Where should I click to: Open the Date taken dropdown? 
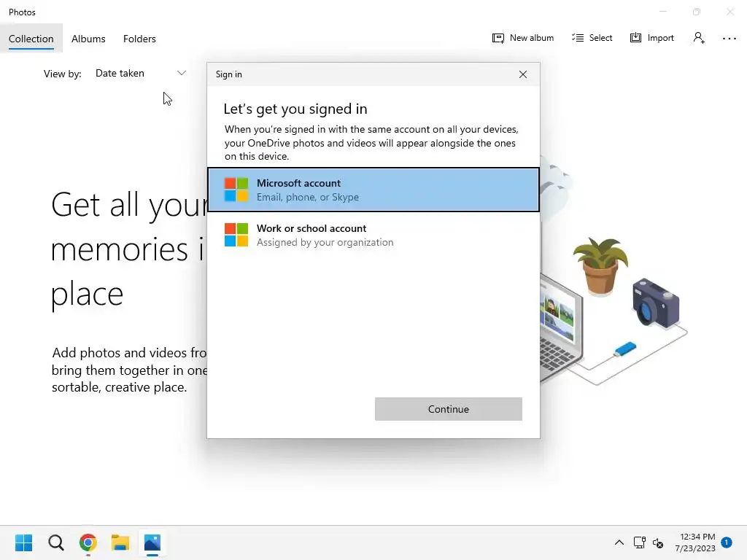tap(140, 74)
